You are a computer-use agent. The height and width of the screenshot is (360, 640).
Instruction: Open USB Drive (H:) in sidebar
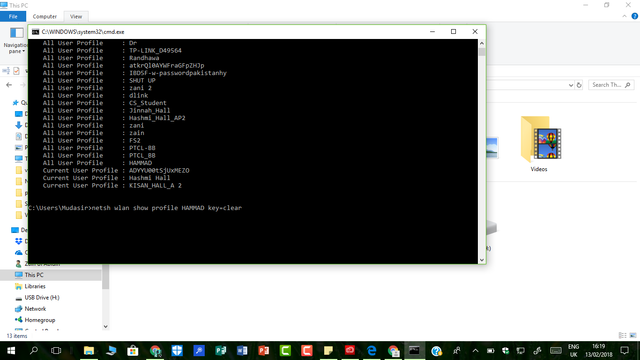[x=42, y=298]
